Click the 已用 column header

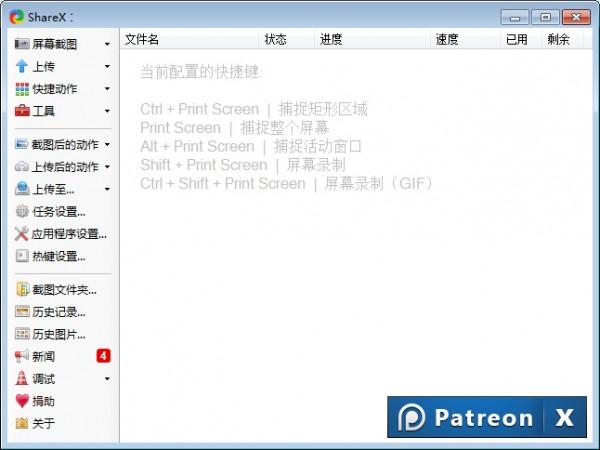521,39
